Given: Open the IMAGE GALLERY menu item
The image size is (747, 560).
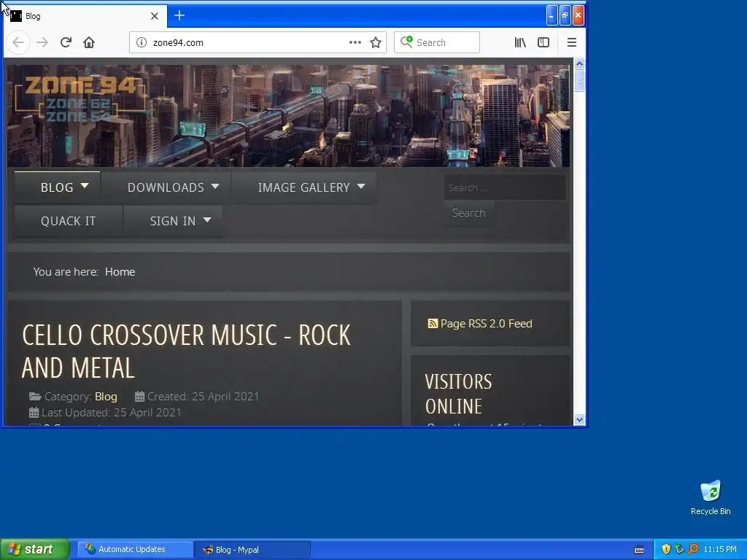Looking at the screenshot, I should pos(303,187).
